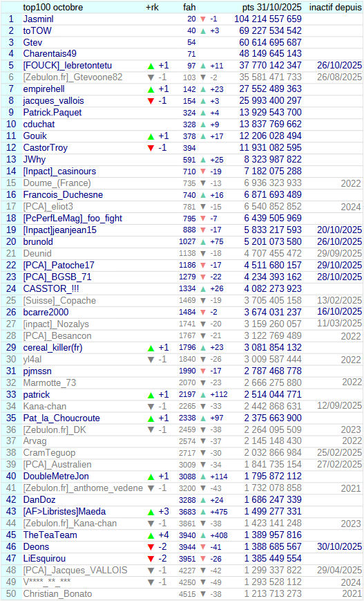
Task: Select player Christian_Bonato
Action: click(57, 593)
